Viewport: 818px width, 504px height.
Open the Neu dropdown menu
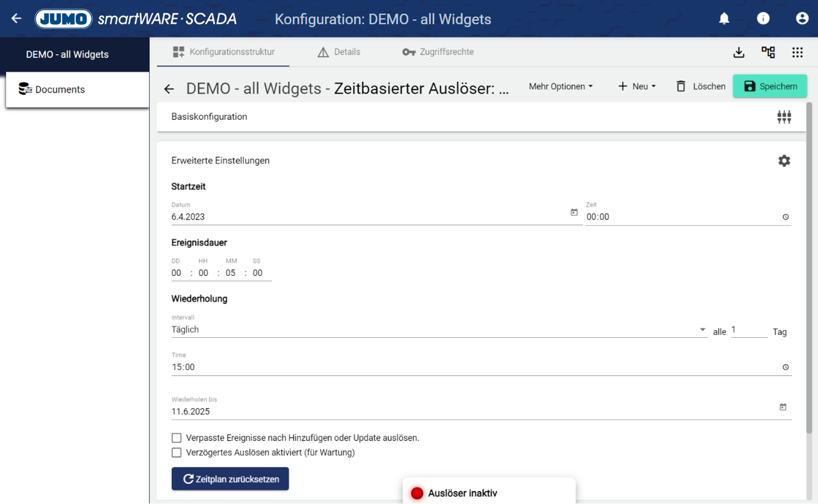[x=637, y=86]
